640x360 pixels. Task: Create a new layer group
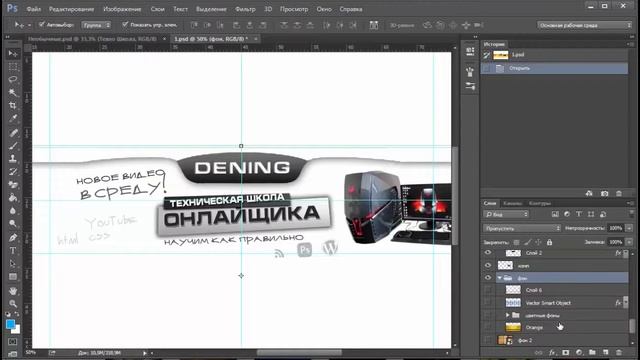tap(592, 352)
